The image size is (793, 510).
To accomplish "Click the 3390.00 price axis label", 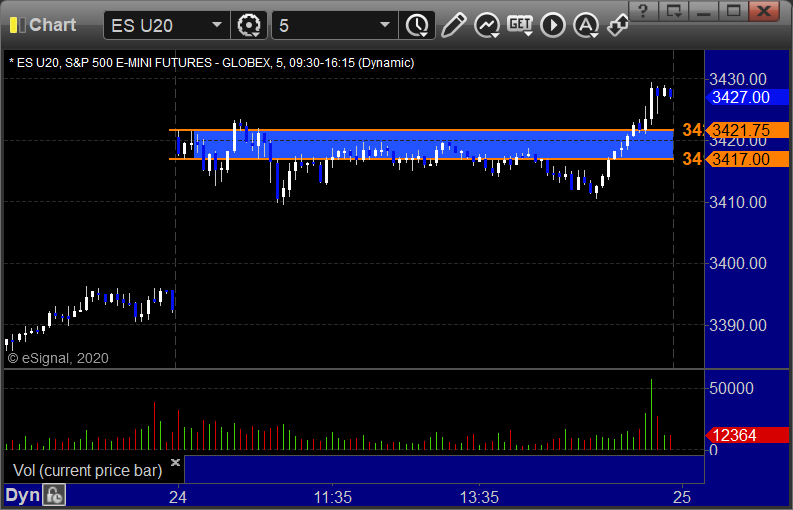I will pos(738,325).
